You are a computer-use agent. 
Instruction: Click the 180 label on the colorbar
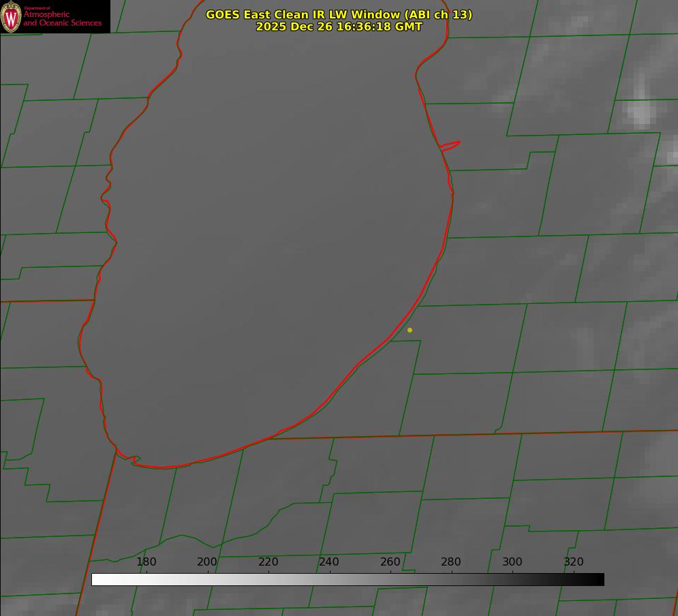[x=146, y=561]
